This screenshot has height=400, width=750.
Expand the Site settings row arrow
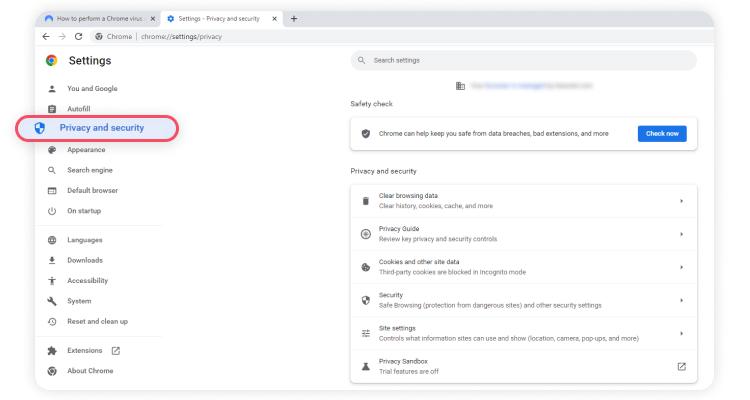coord(682,333)
